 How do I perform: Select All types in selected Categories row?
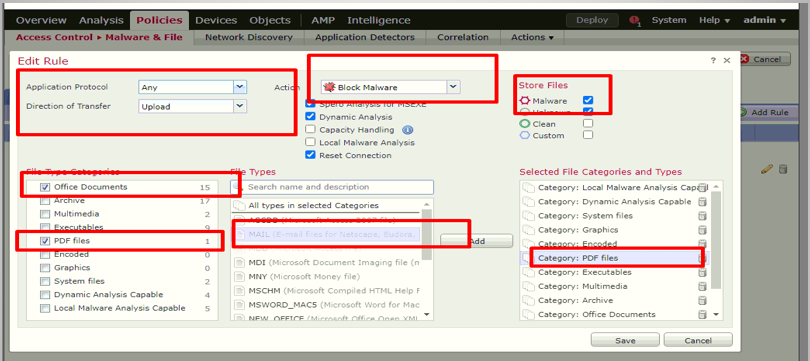point(326,205)
